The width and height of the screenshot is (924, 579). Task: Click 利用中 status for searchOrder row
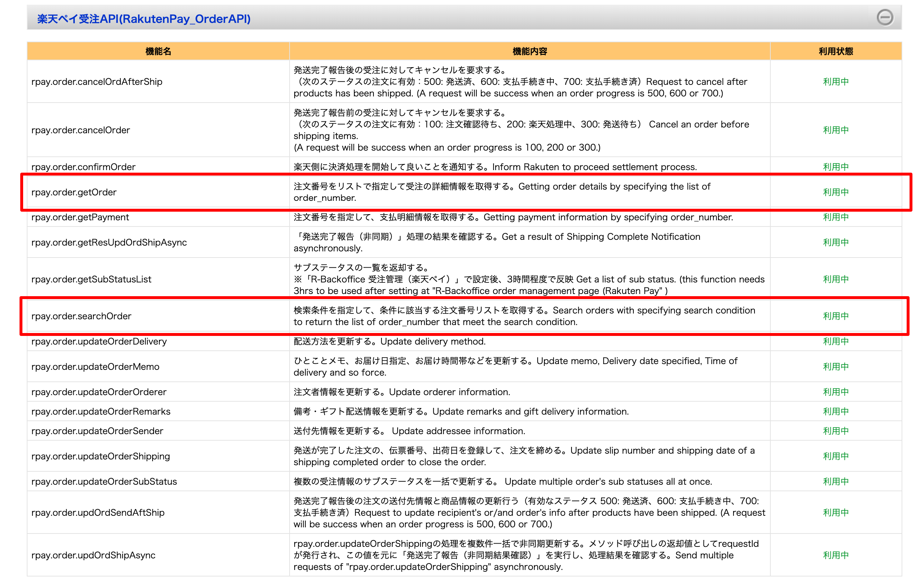point(835,316)
